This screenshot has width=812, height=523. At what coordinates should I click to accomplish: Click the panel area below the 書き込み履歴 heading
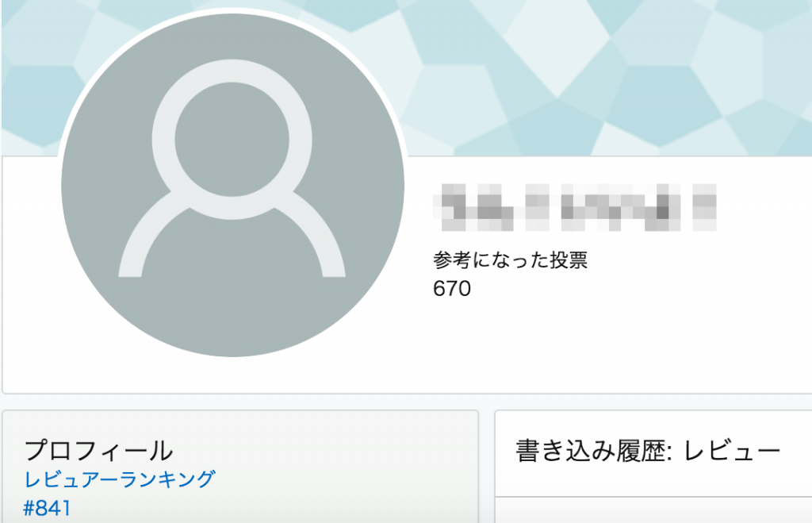click(x=653, y=510)
